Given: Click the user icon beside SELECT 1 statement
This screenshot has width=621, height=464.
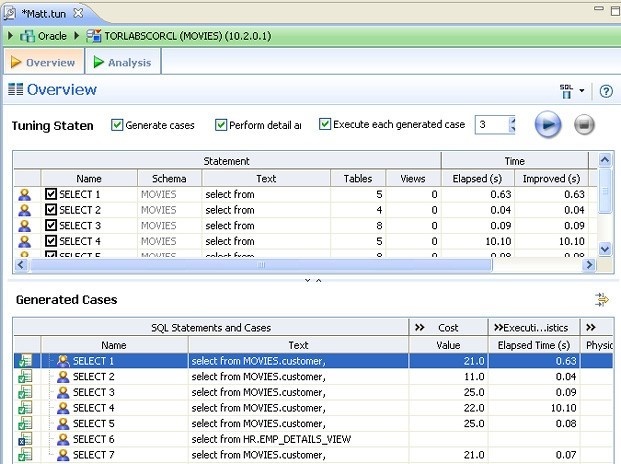Looking at the screenshot, I should 25,194.
